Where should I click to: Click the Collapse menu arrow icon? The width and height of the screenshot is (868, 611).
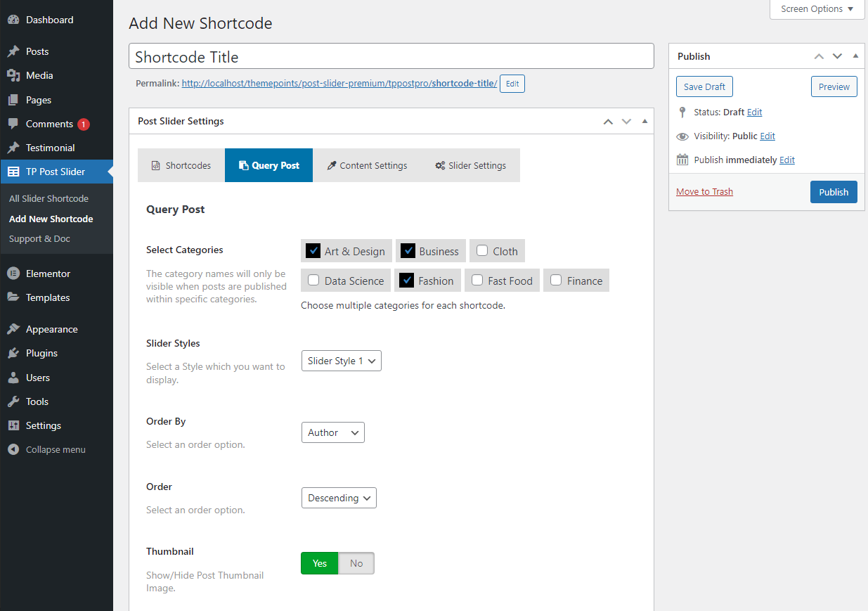coord(13,449)
